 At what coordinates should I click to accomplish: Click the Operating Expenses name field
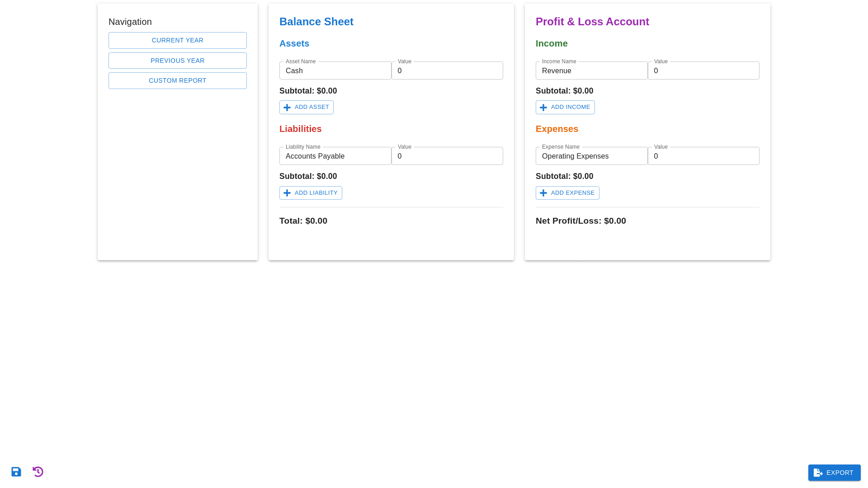[591, 156]
